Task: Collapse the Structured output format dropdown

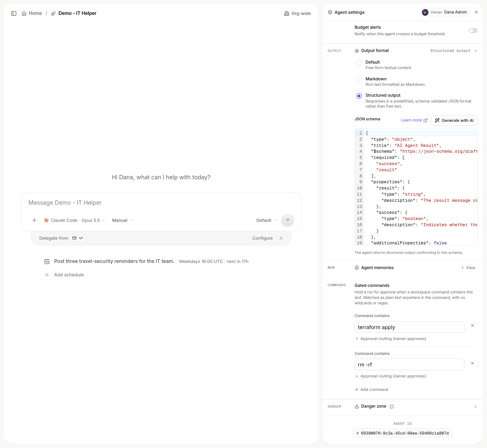Action: [453, 51]
